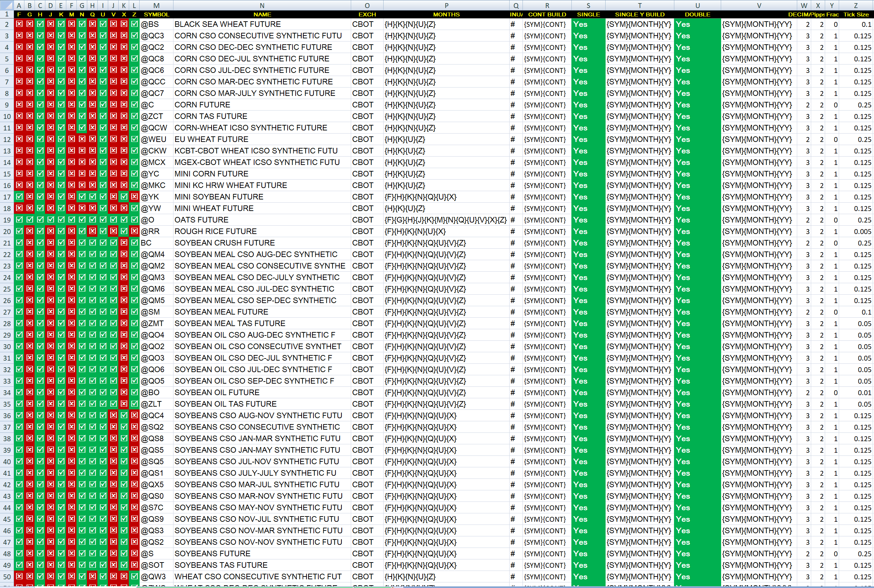Select the symbol cell @WEU
The height and width of the screenshot is (588, 874).
coord(156,139)
